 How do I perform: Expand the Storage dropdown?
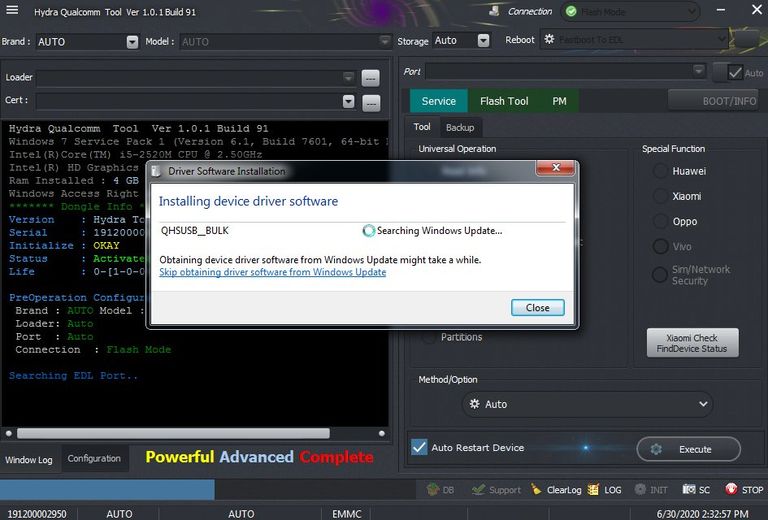(x=483, y=41)
